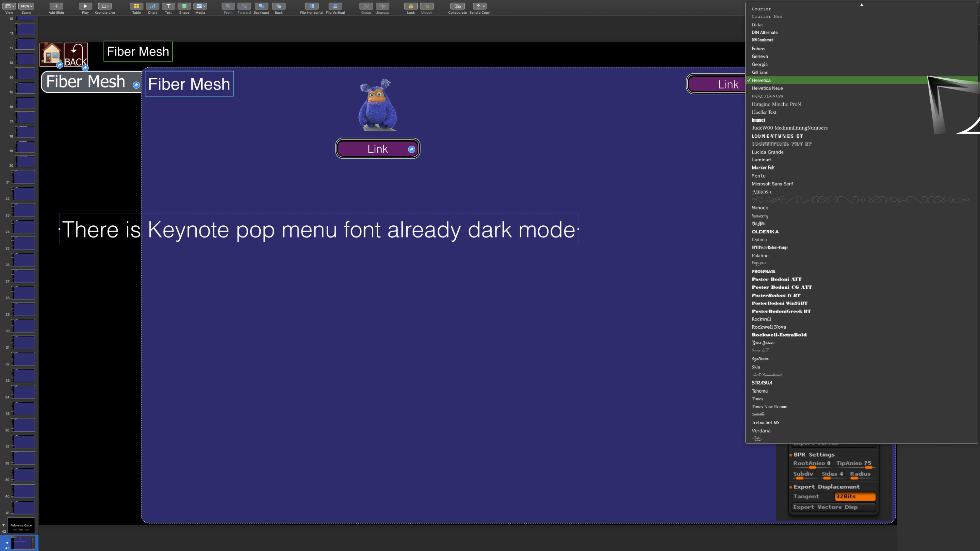Click the house Home icon on slide

(x=51, y=54)
